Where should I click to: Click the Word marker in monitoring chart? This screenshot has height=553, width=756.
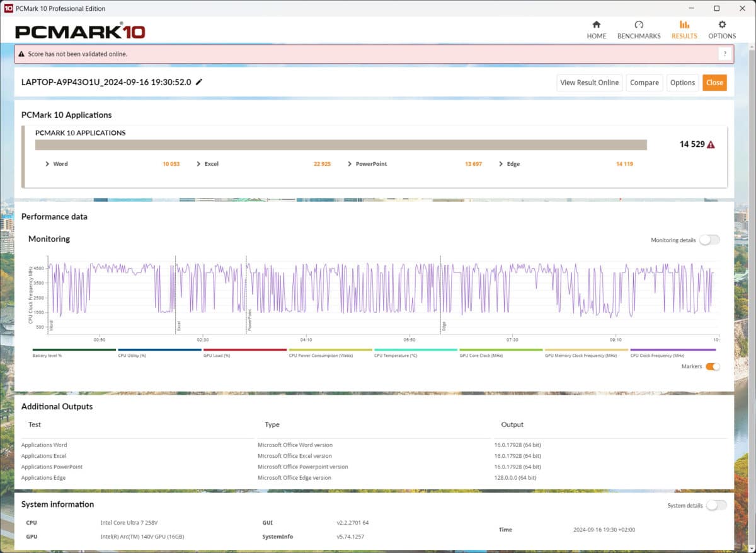click(x=51, y=325)
